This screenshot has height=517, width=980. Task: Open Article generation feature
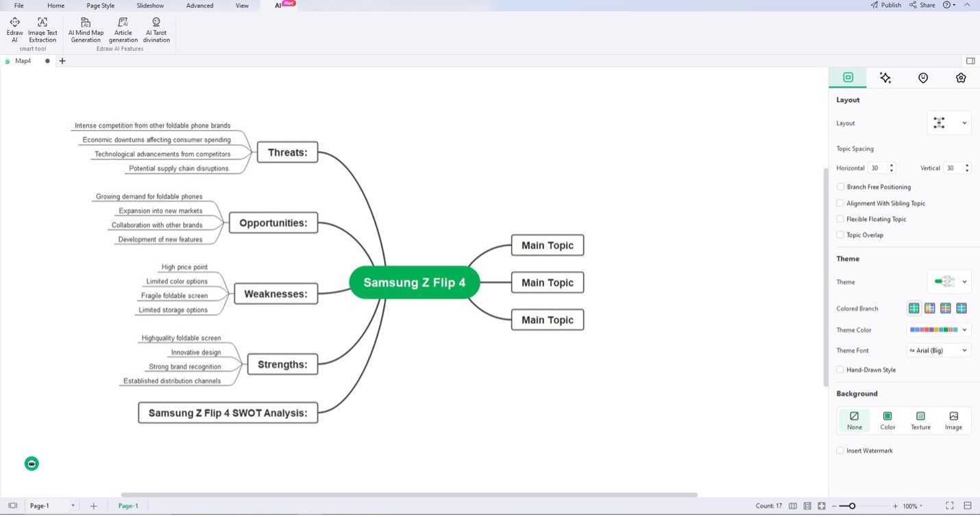123,29
